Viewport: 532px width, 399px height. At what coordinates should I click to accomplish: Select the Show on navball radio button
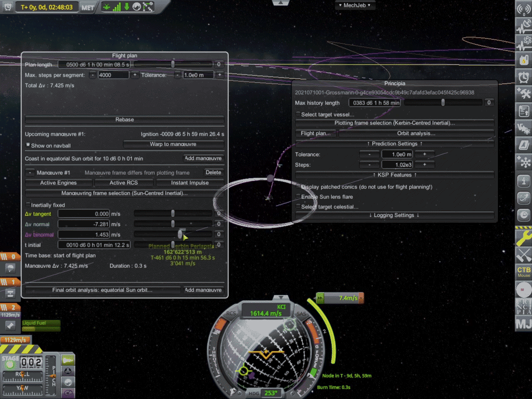coord(28,145)
